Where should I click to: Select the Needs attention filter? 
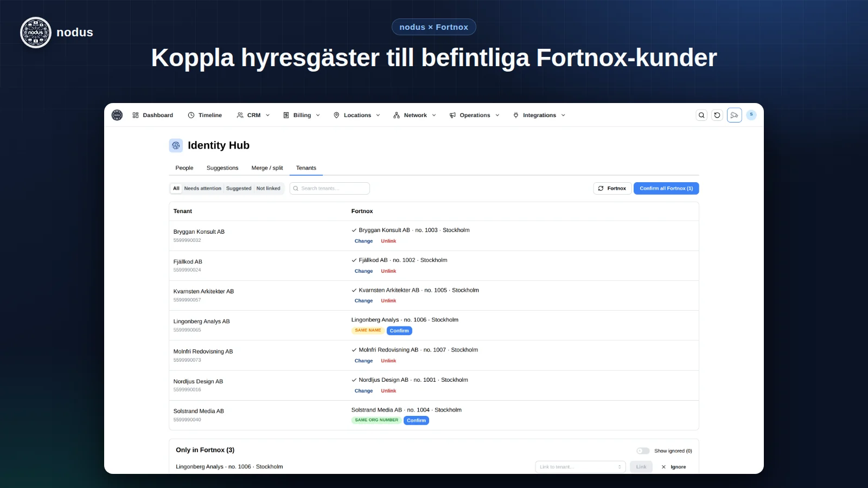(x=203, y=188)
